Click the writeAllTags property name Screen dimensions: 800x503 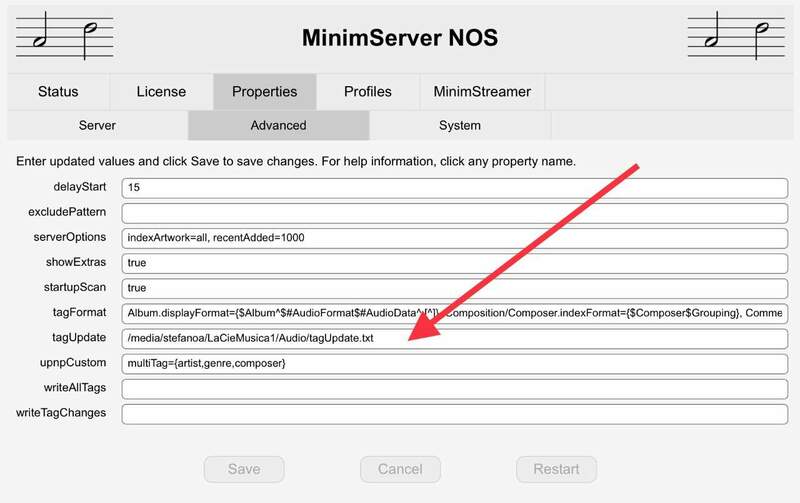[x=75, y=388]
